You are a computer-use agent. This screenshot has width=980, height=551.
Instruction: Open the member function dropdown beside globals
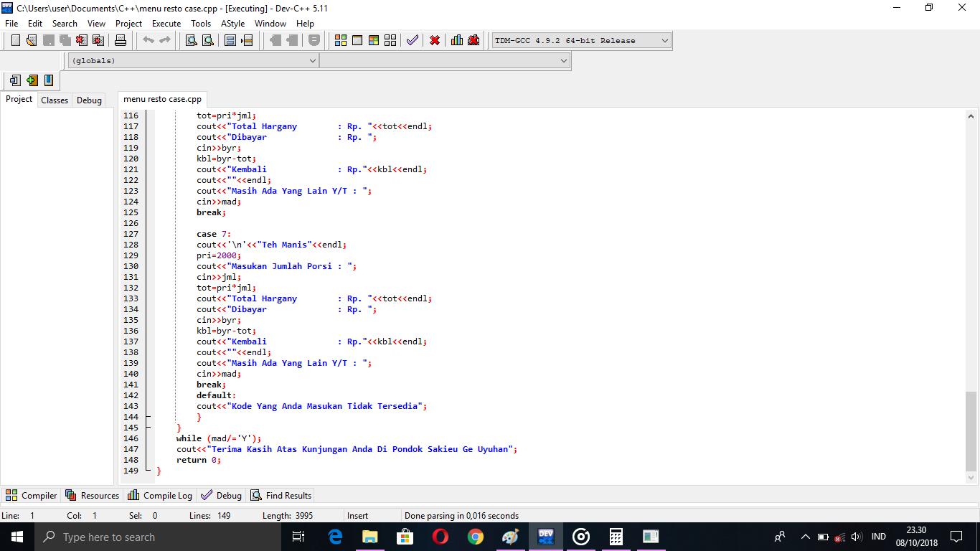pyautogui.click(x=563, y=60)
